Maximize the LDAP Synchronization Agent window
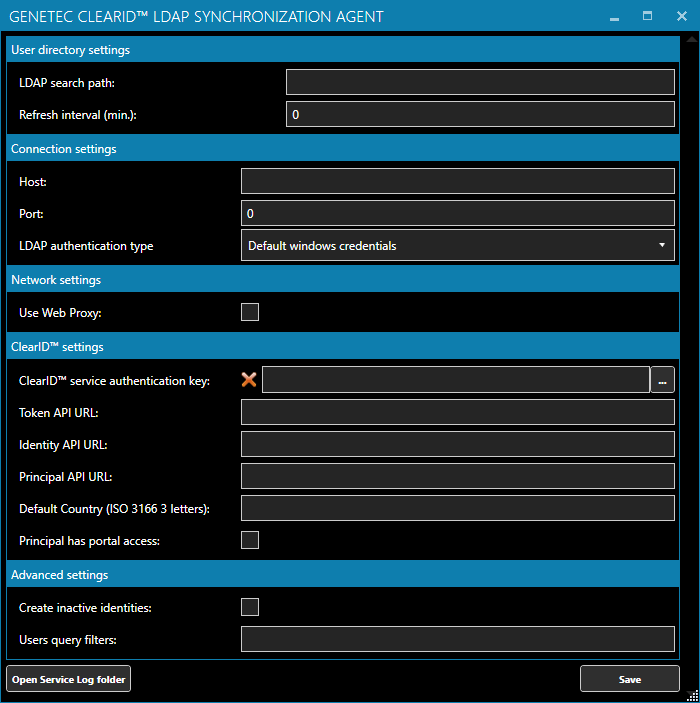700x703 pixels. (x=647, y=16)
